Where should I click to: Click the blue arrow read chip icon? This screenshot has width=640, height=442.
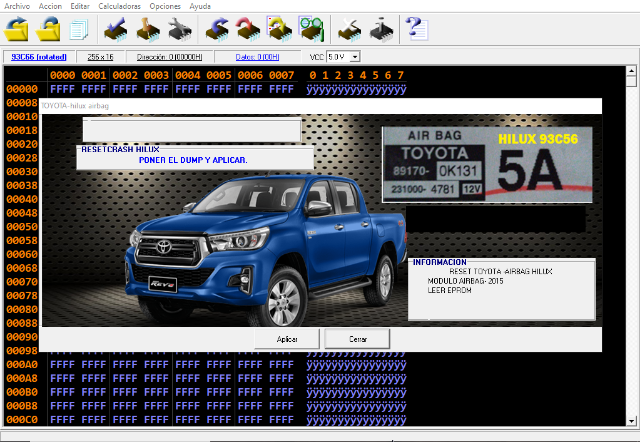point(217,29)
